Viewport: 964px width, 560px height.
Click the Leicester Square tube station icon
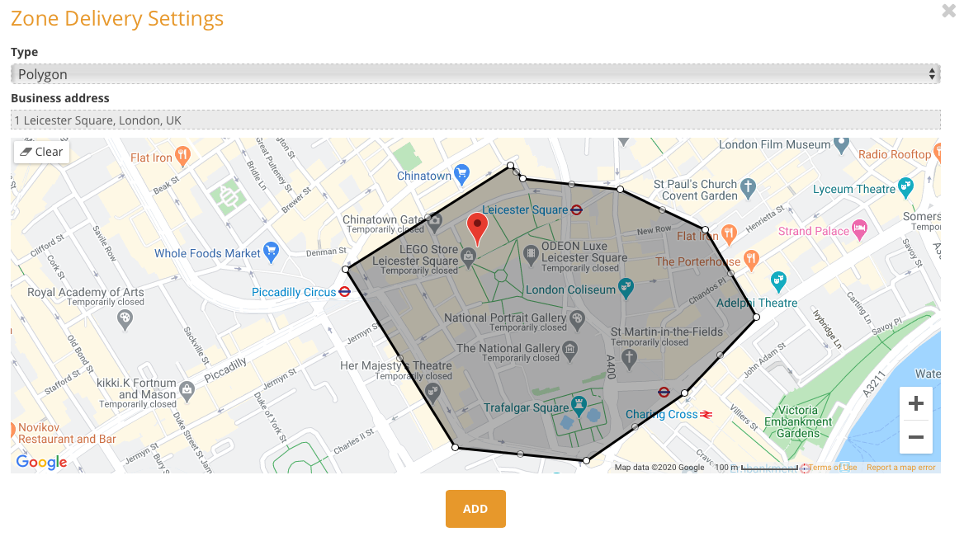576,210
